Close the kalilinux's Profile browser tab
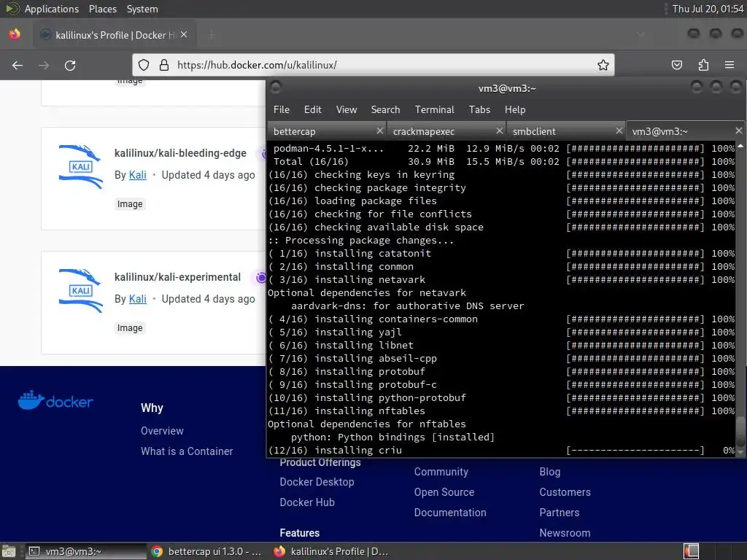The height and width of the screenshot is (560, 747). pos(184,35)
